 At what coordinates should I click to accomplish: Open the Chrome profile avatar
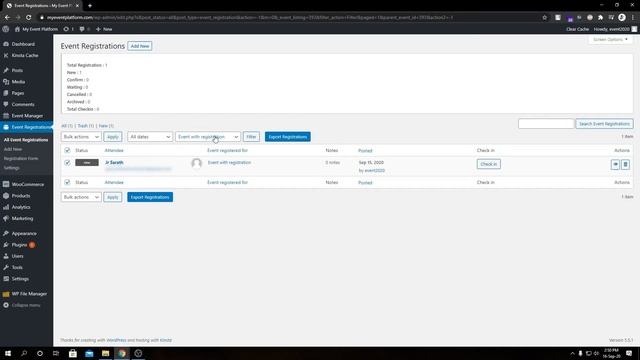coord(622,18)
